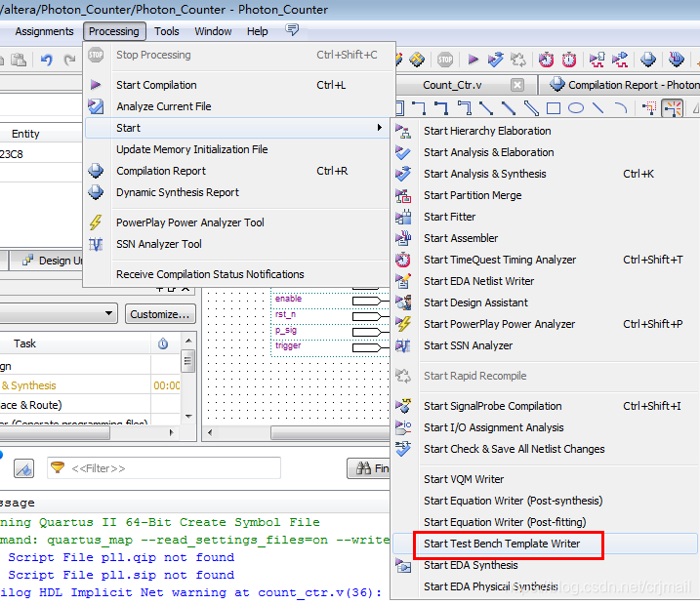Select Start SSN Analyzer

point(545,344)
